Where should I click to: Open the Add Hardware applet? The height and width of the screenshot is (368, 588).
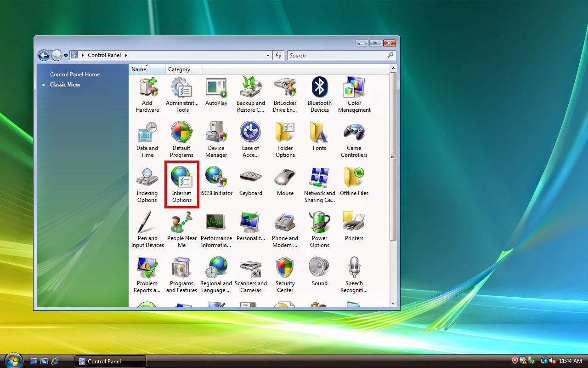147,95
